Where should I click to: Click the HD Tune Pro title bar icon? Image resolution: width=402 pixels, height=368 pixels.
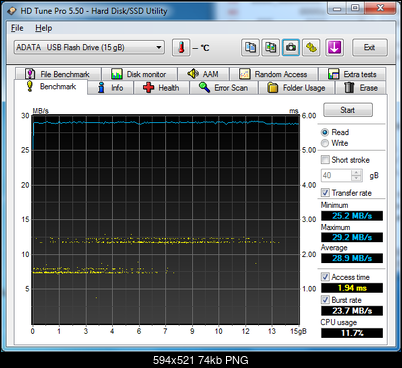(12, 11)
